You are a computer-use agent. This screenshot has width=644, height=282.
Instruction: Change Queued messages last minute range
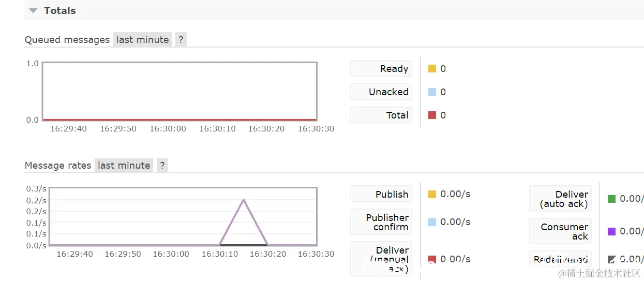click(143, 39)
